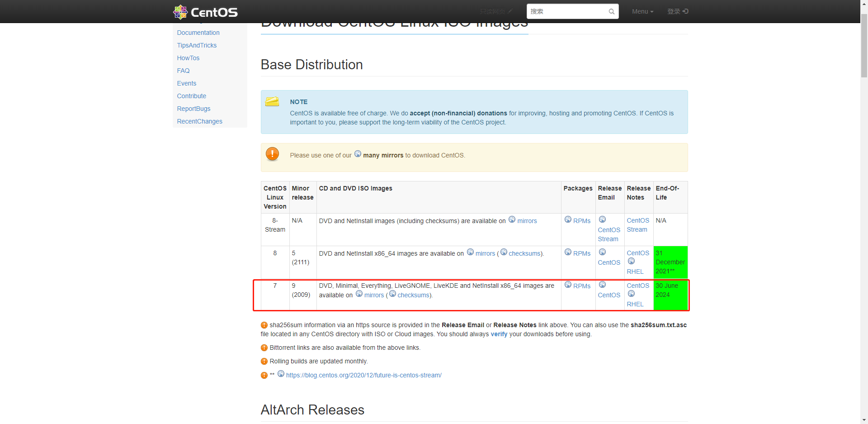Image resolution: width=868 pixels, height=424 pixels.
Task: Expand the Menu dropdown
Action: click(642, 11)
